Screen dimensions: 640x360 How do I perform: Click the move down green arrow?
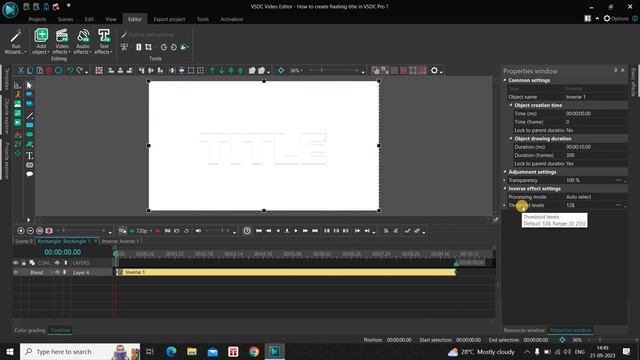(x=222, y=71)
